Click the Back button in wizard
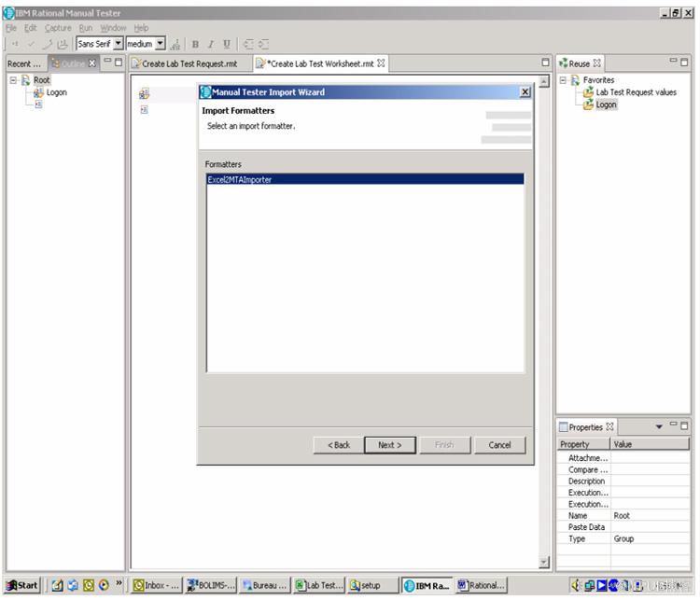Viewport: 700px width, 600px height. 339,445
